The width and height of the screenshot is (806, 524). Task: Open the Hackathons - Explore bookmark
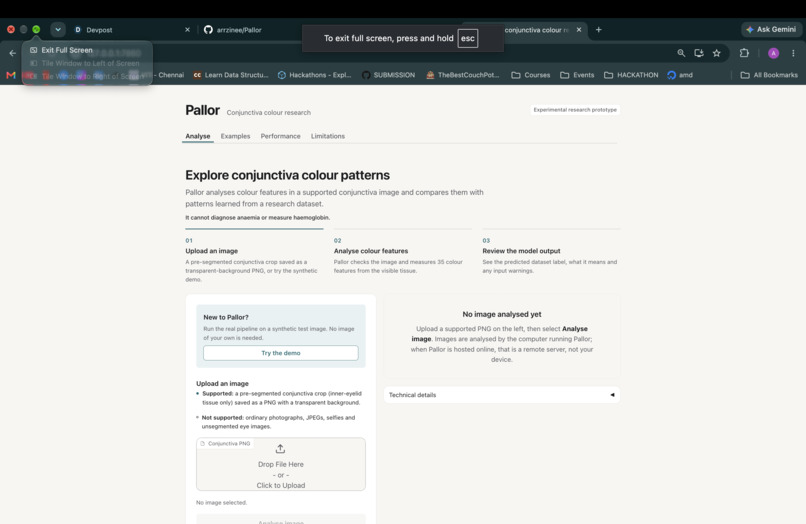pyautogui.click(x=315, y=75)
